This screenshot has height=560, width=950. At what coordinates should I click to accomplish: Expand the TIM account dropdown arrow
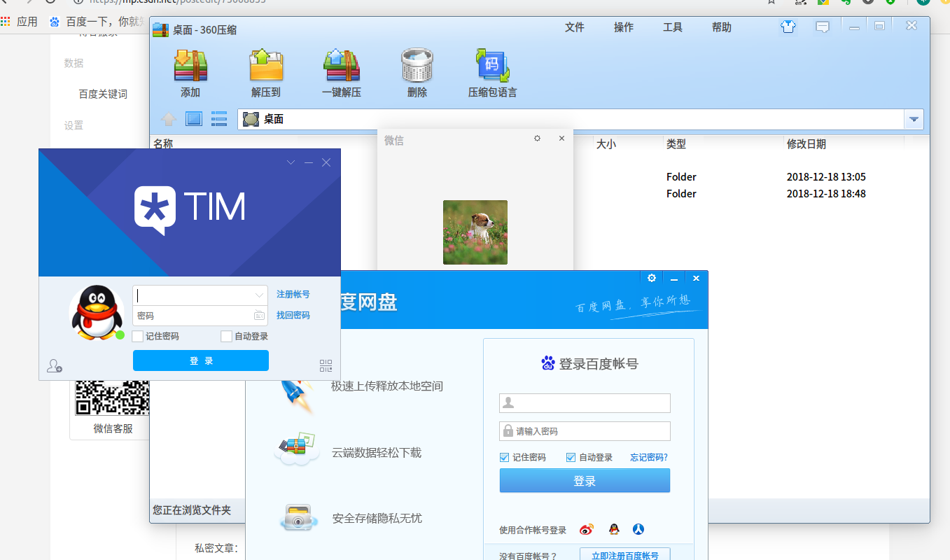pos(259,295)
